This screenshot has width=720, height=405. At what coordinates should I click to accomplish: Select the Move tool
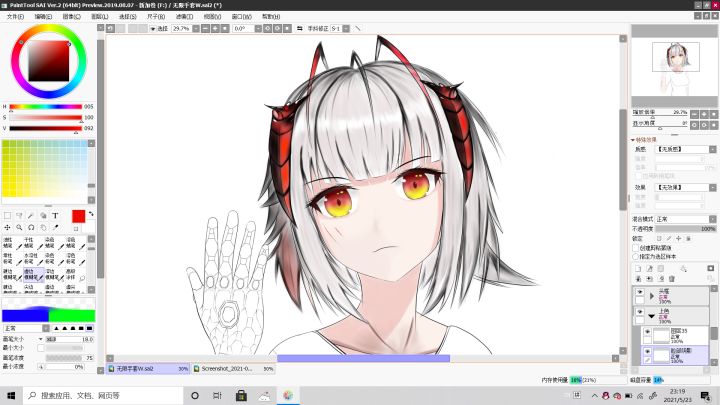tap(7, 227)
